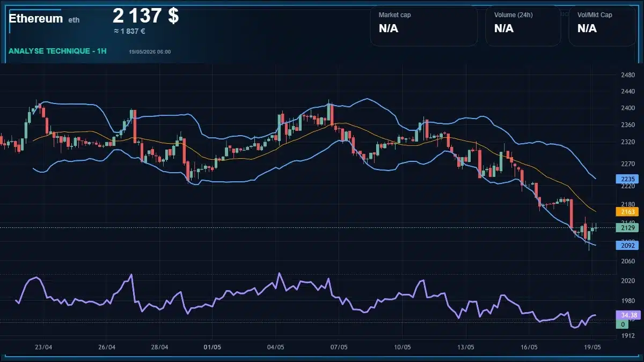Screen dimensions: 644x362
Task: Click the 1980 price axis label
Action: point(627,300)
